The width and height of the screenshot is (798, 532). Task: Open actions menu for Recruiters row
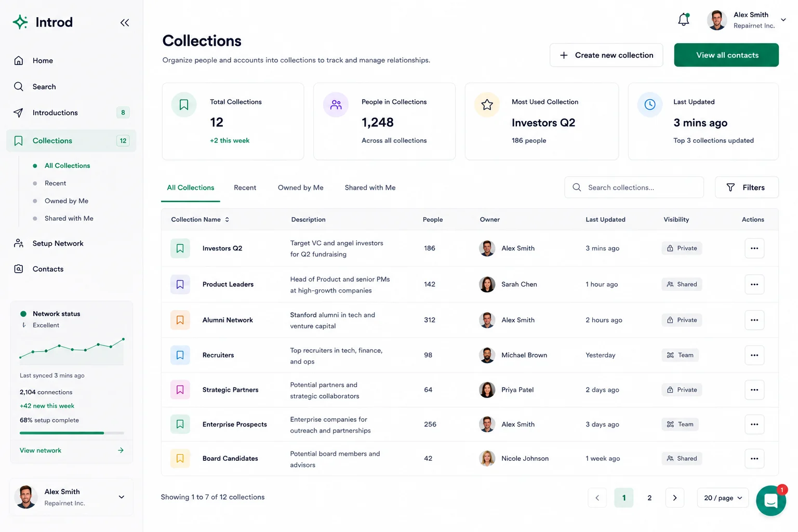click(754, 355)
